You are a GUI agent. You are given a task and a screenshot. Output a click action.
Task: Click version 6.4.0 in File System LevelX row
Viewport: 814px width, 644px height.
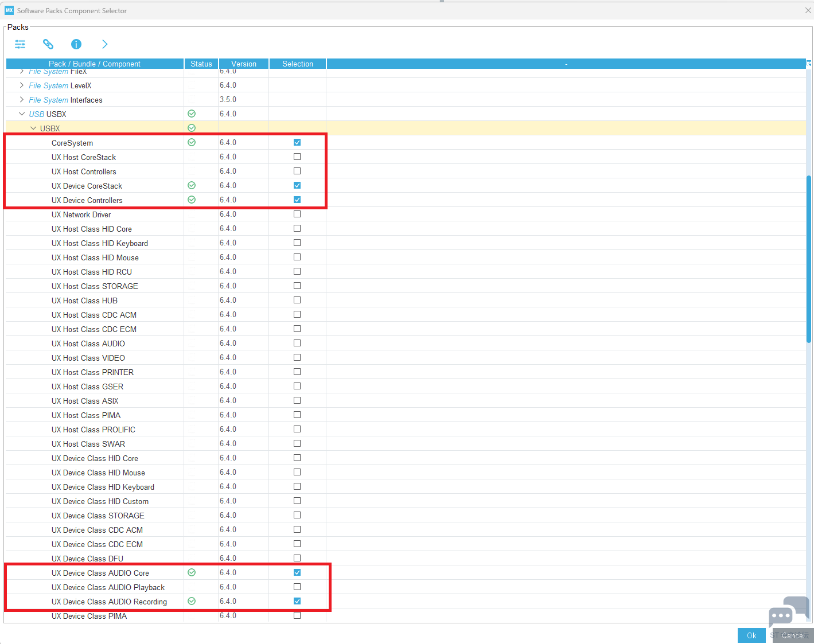tap(228, 85)
